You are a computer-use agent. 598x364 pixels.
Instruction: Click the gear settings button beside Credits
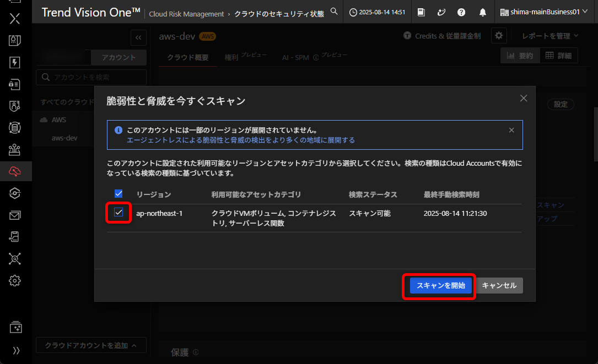click(x=499, y=36)
